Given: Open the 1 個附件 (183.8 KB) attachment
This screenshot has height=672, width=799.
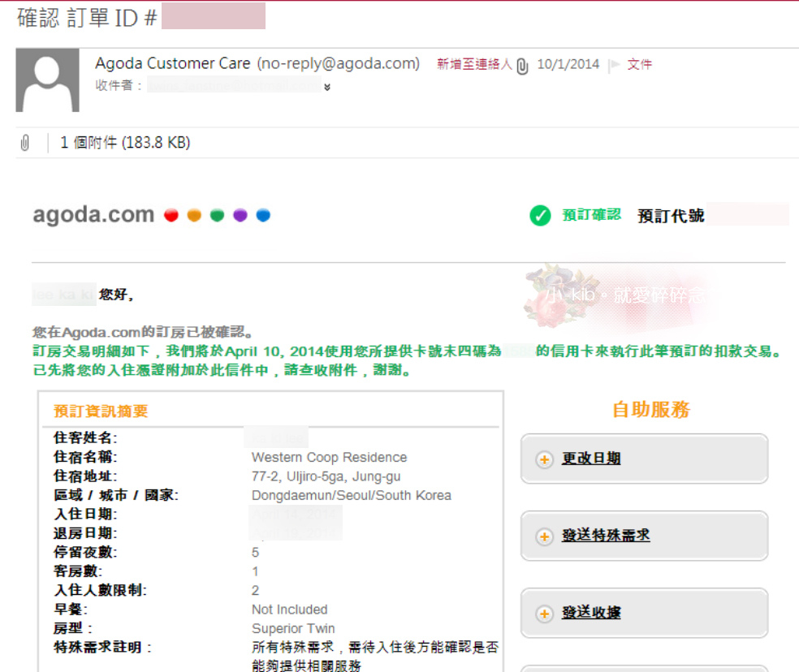Looking at the screenshot, I should (125, 143).
